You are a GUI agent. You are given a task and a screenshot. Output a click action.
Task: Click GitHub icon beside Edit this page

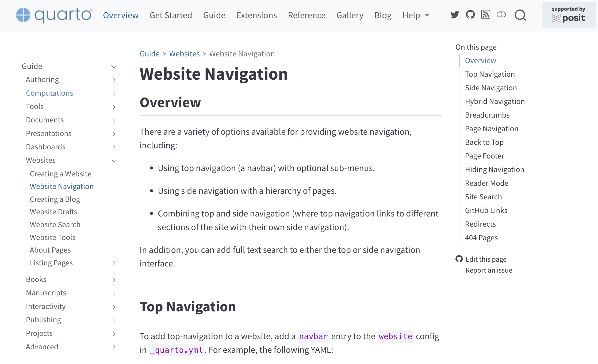coord(459,259)
